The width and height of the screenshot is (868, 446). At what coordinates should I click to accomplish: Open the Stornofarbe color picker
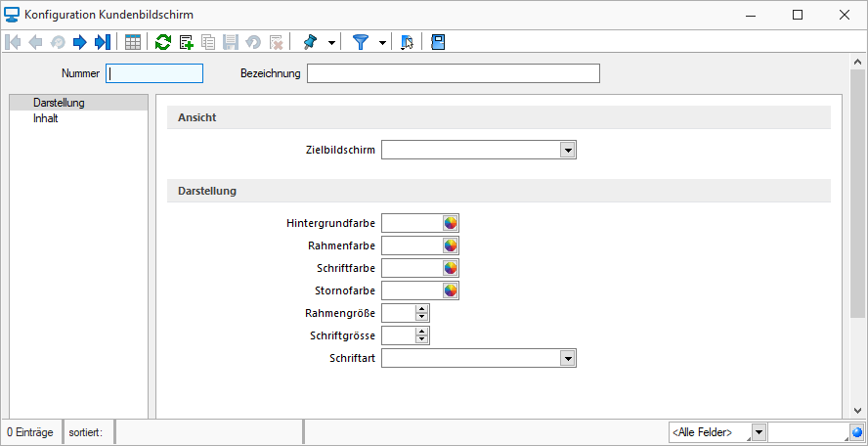(451, 290)
